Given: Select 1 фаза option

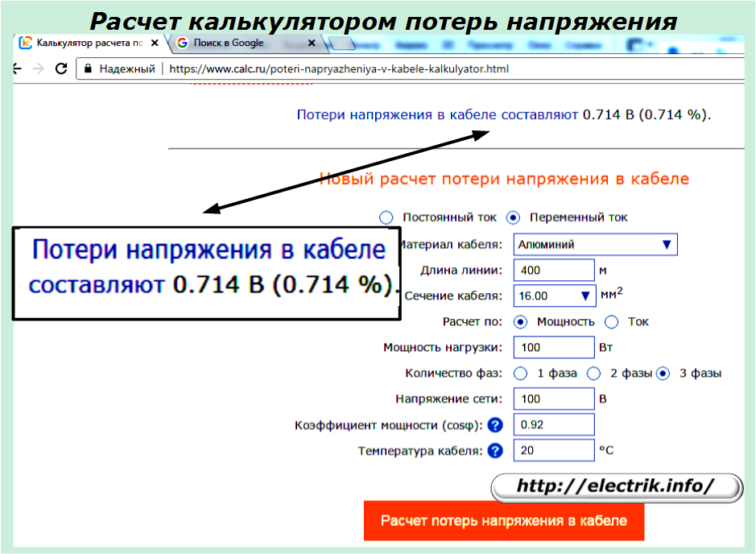Looking at the screenshot, I should (x=520, y=373).
